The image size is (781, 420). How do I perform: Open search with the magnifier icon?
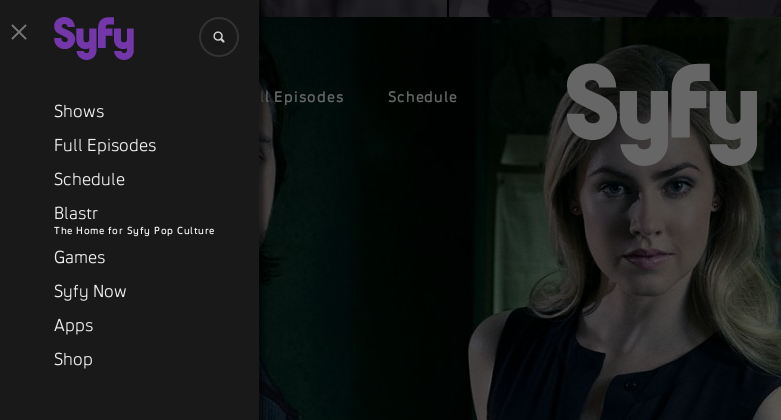[219, 37]
